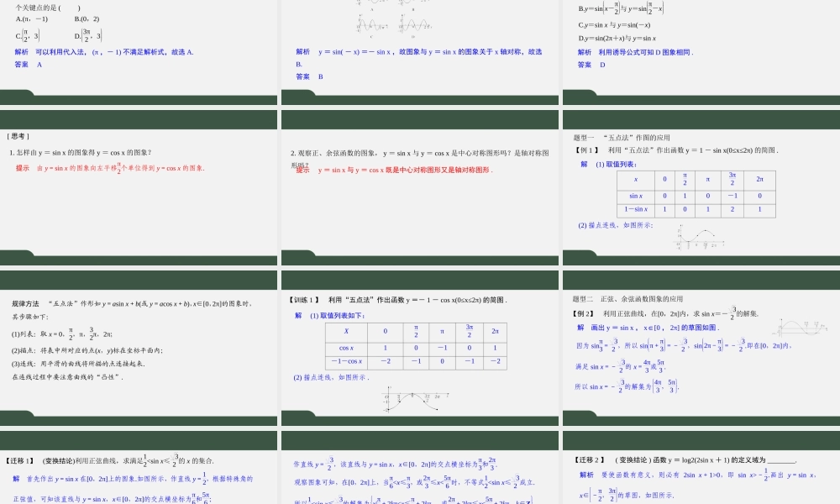This screenshot has width=840, height=504.
Task: Click option D. y=sin(2π+x) 与 y=sin x
Action: 617,38
